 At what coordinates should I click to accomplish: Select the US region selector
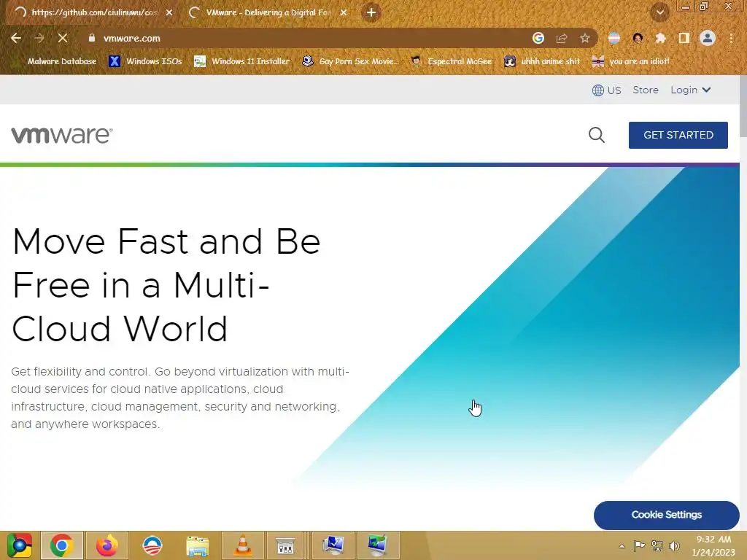(606, 90)
